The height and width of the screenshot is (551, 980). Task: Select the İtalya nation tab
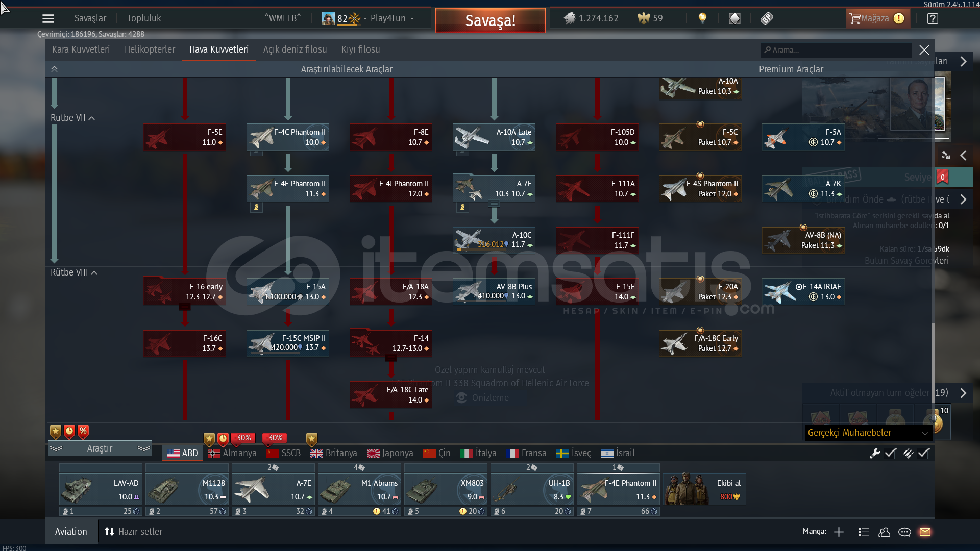click(478, 453)
